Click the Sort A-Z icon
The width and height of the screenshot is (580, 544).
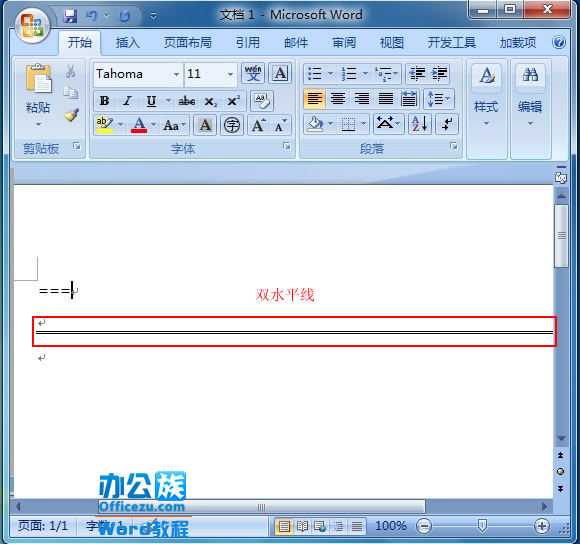click(420, 124)
